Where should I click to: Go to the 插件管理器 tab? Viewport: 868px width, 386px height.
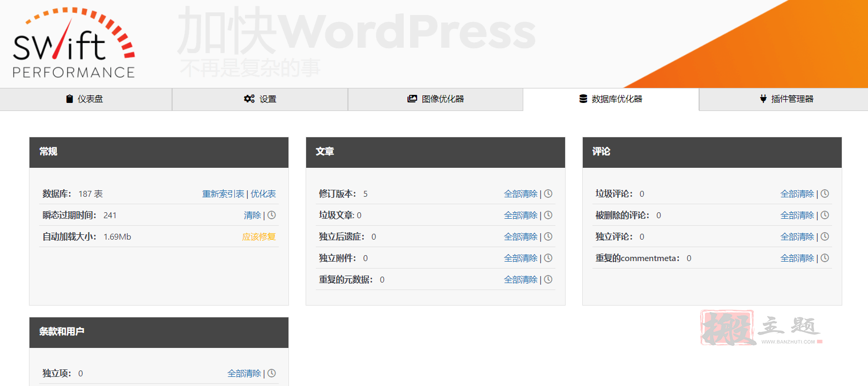[784, 99]
